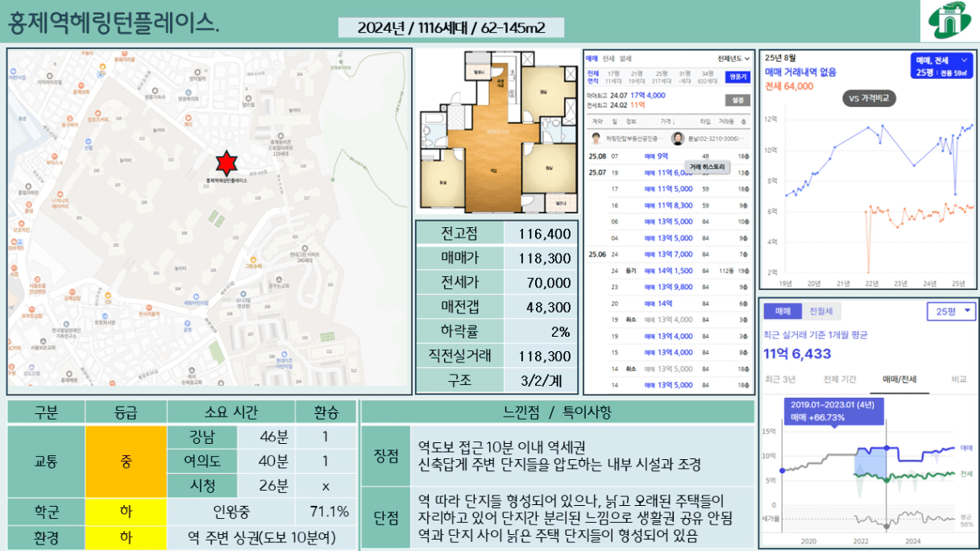Screen dimensions: 980x551
Task: Click the yellow 하 grade cell for 환경
Action: [126, 537]
